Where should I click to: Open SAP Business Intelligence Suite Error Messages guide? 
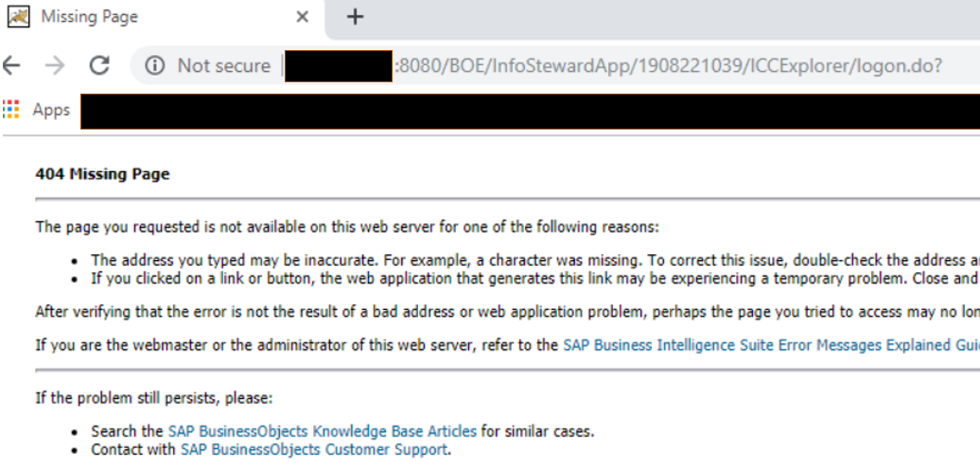point(771,345)
